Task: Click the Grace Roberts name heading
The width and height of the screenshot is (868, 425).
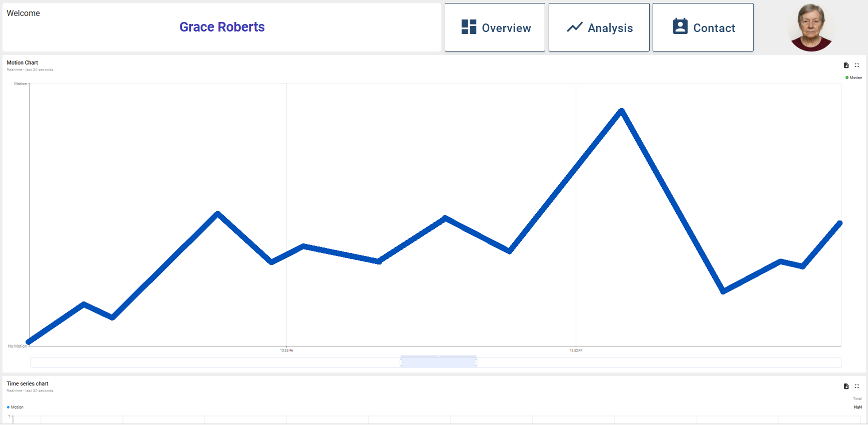Action: tap(222, 27)
